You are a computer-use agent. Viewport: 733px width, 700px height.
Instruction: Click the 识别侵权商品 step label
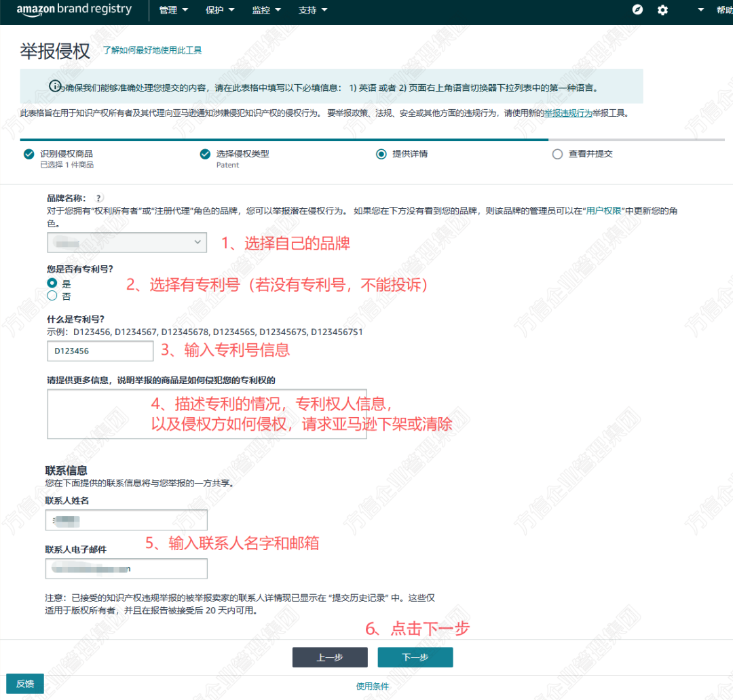[x=67, y=154]
